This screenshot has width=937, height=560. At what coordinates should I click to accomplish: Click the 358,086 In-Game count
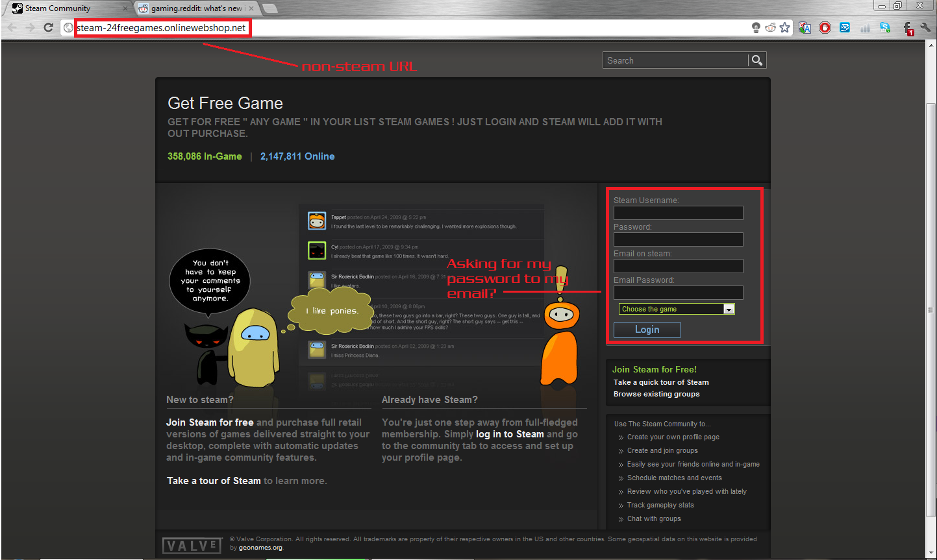(205, 156)
